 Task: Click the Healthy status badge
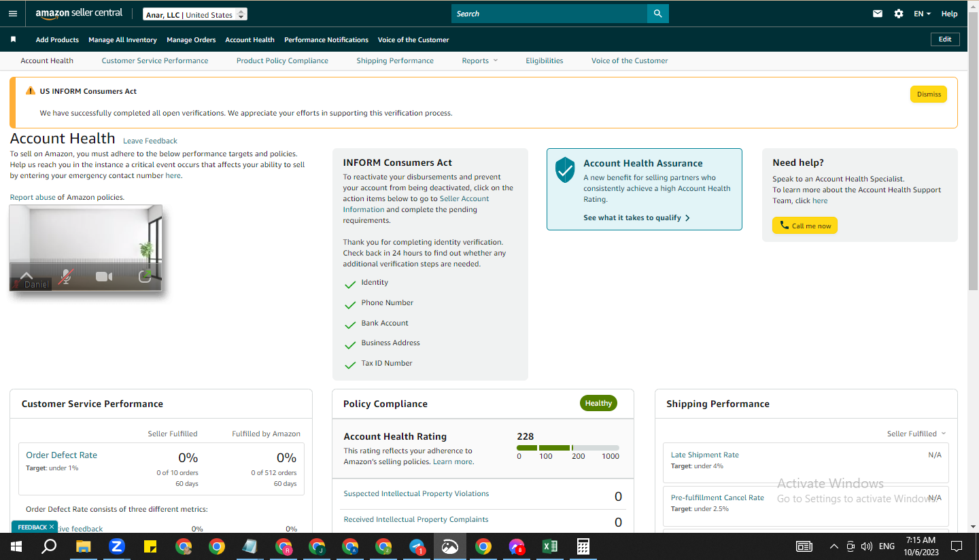point(598,403)
